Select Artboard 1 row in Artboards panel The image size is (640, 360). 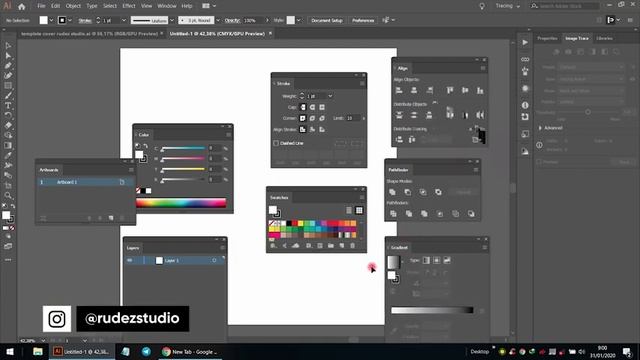tap(85, 182)
